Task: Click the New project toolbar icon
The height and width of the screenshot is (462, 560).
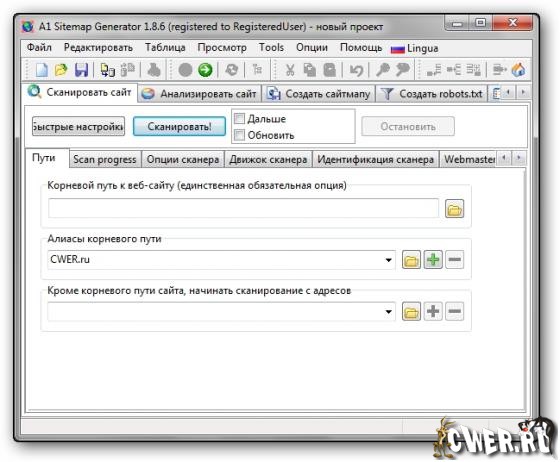Action: 42,70
